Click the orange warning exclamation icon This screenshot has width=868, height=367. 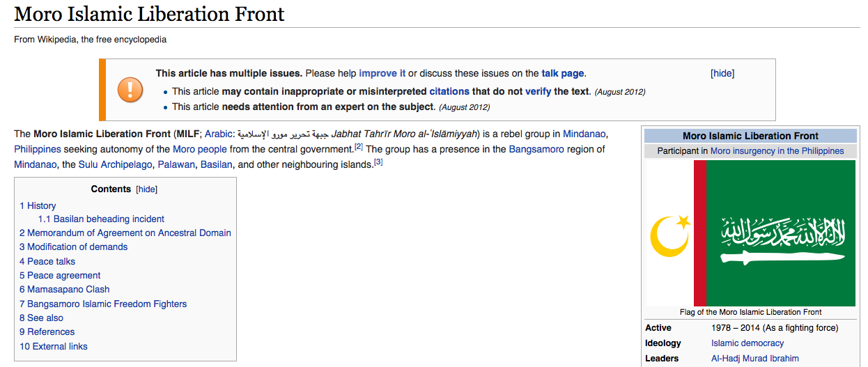coord(130,89)
